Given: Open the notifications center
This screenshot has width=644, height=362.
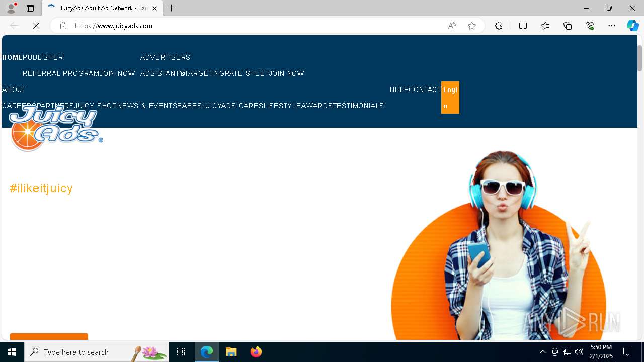Looking at the screenshot, I should 627,352.
